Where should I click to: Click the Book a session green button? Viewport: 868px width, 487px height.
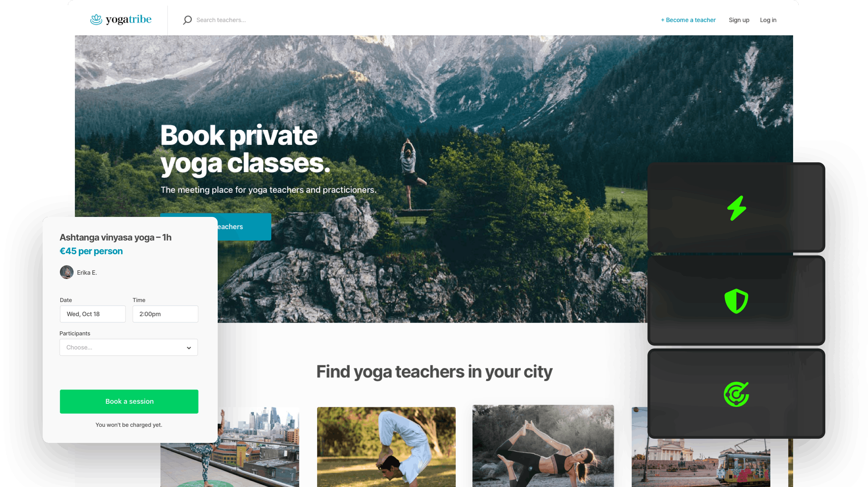(x=129, y=401)
